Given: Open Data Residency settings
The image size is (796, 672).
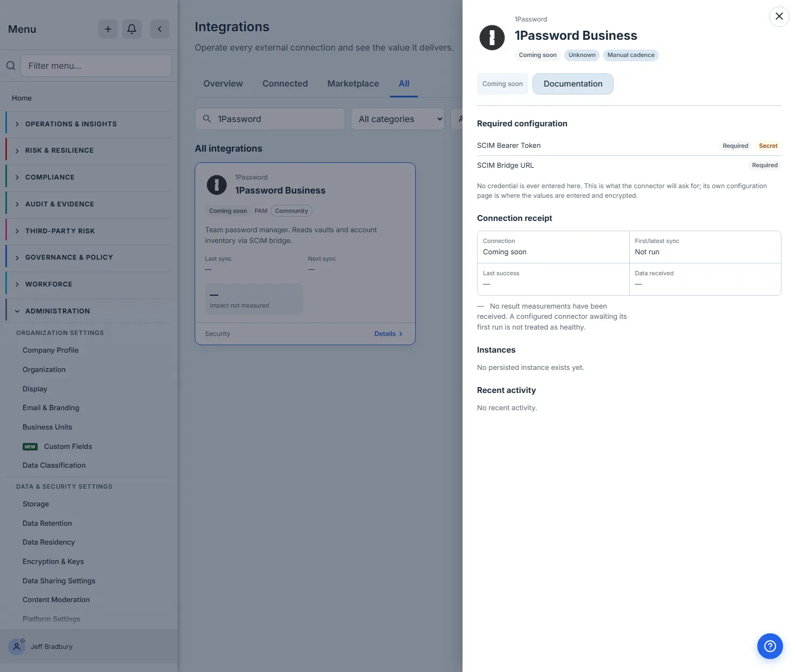Looking at the screenshot, I should [49, 542].
